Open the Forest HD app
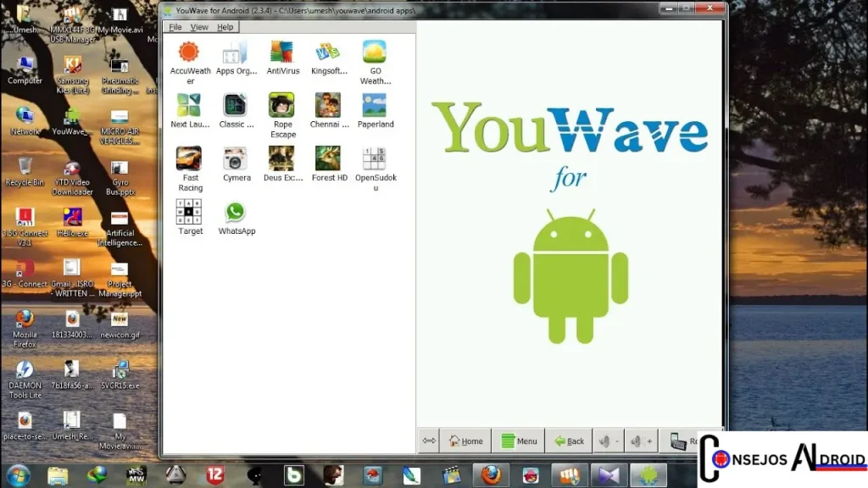Screen dimensions: 868x488 [328, 158]
